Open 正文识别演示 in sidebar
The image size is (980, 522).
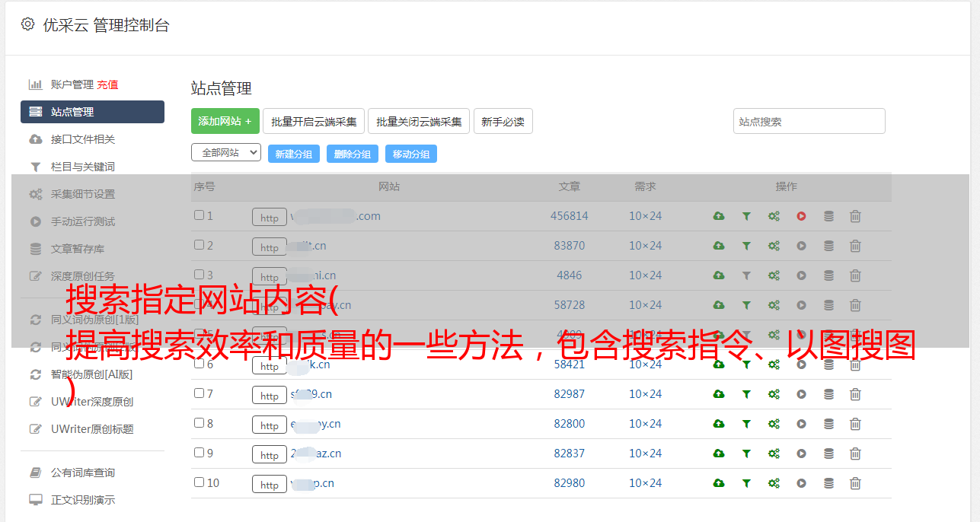click(83, 500)
